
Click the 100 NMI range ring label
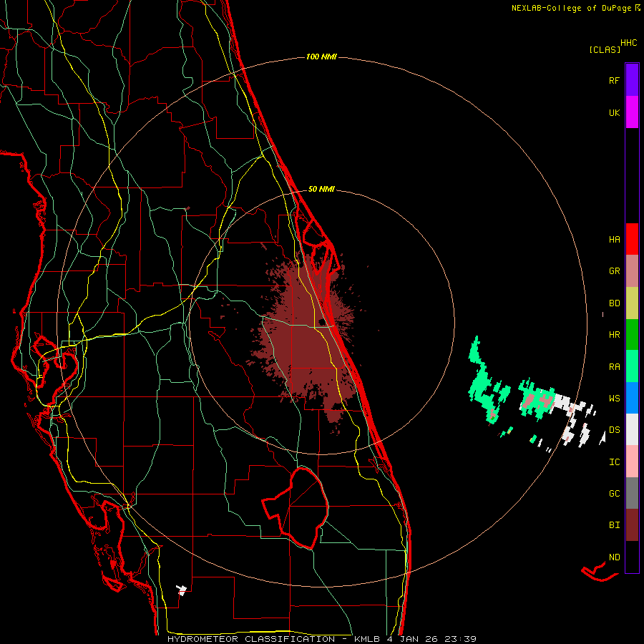321,57
